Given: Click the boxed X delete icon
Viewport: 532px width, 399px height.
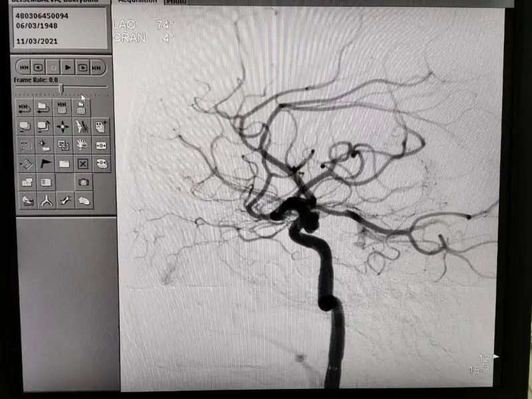Looking at the screenshot, I should (82, 164).
